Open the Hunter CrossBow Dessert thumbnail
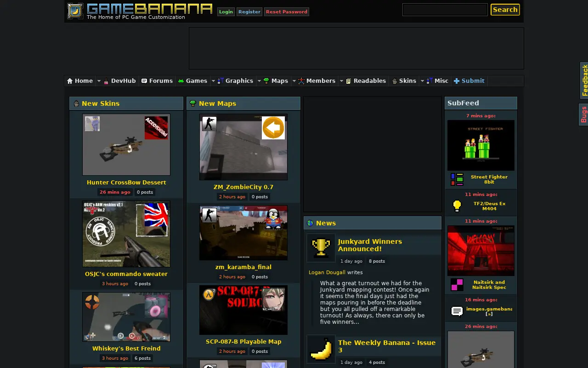This screenshot has height=368, width=588. (x=126, y=144)
